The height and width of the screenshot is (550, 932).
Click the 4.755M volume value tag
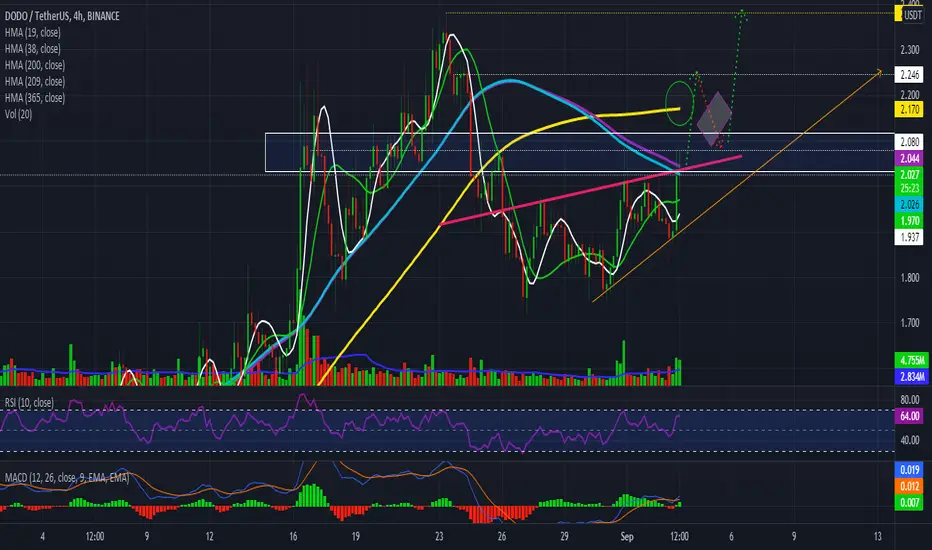click(x=912, y=360)
